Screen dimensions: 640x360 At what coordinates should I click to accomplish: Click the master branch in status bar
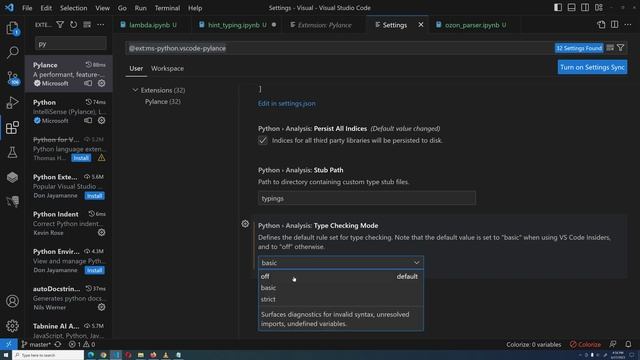click(36, 344)
